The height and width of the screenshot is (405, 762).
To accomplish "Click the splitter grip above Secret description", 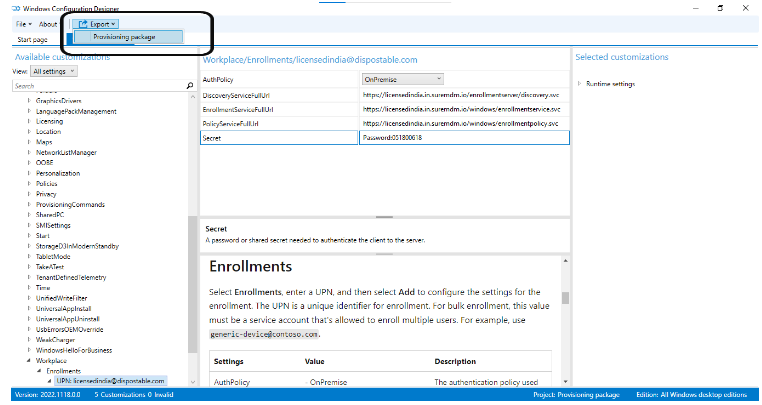I will (x=384, y=217).
